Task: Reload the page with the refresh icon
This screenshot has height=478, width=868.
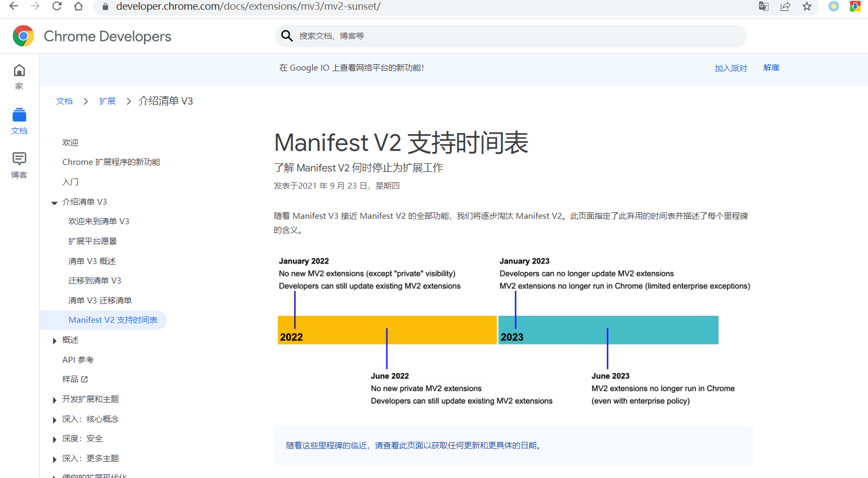Action: coord(57,6)
